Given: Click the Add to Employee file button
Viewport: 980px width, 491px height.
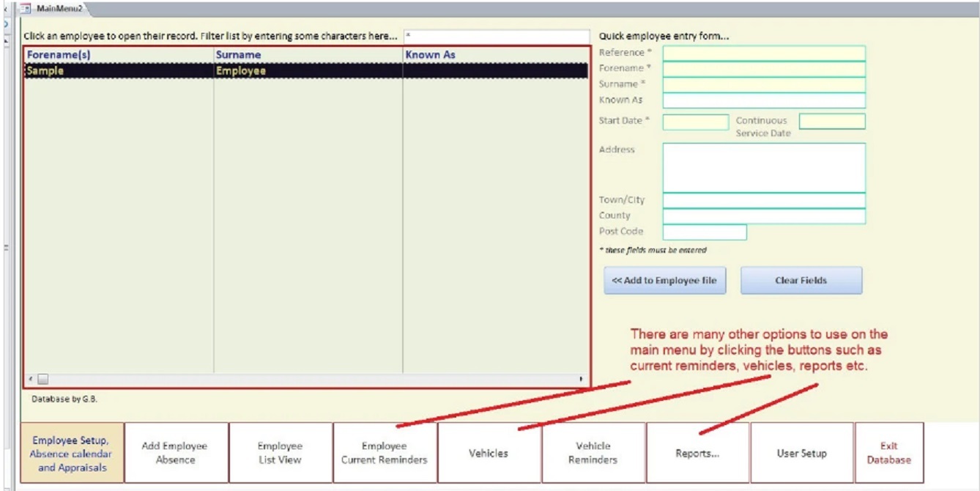Looking at the screenshot, I should 665,280.
